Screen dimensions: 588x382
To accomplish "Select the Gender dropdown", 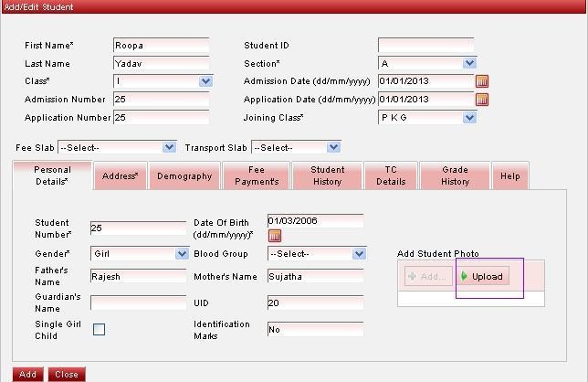I will point(140,253).
